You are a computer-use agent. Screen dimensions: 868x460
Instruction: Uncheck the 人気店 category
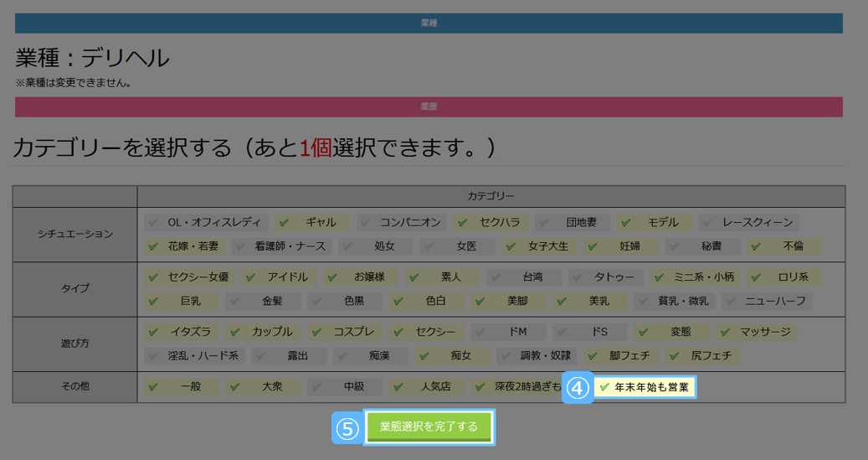[427, 387]
